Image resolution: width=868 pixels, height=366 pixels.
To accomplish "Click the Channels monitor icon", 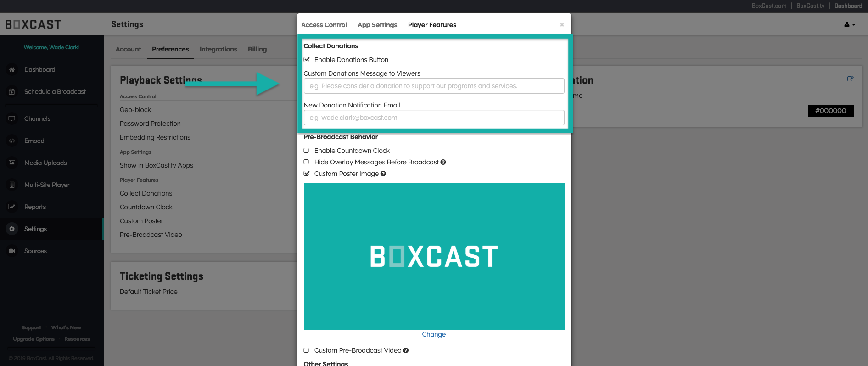I will coord(12,118).
